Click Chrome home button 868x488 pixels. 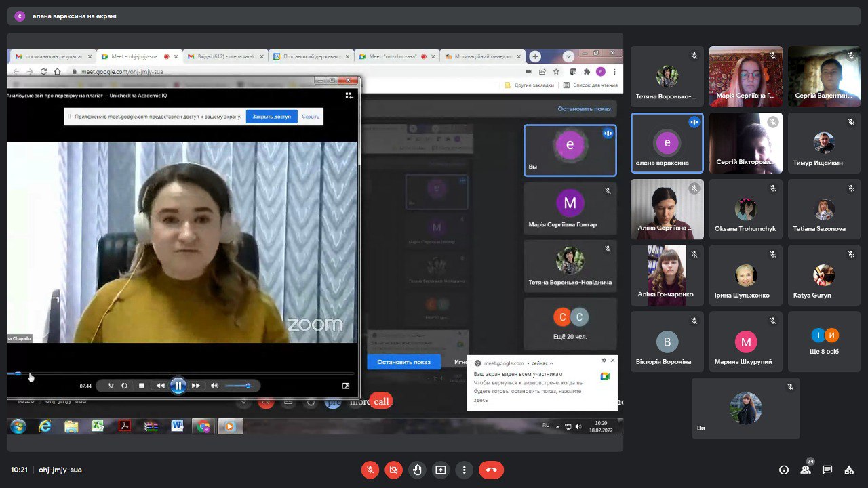58,71
